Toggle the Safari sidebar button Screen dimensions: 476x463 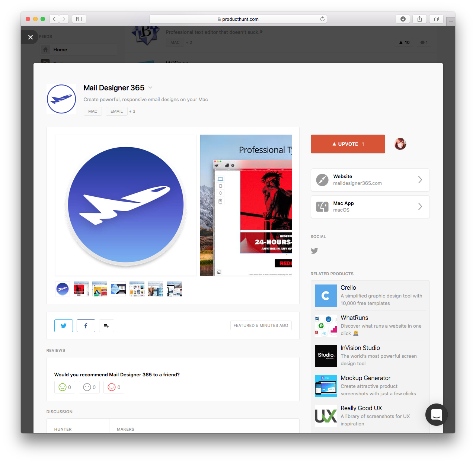(x=79, y=19)
